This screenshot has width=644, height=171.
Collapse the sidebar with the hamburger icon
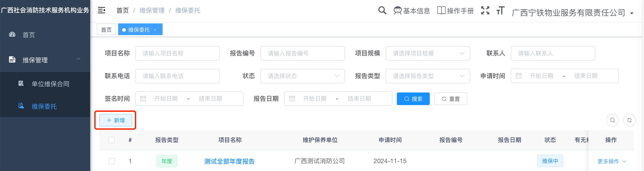[101, 10]
